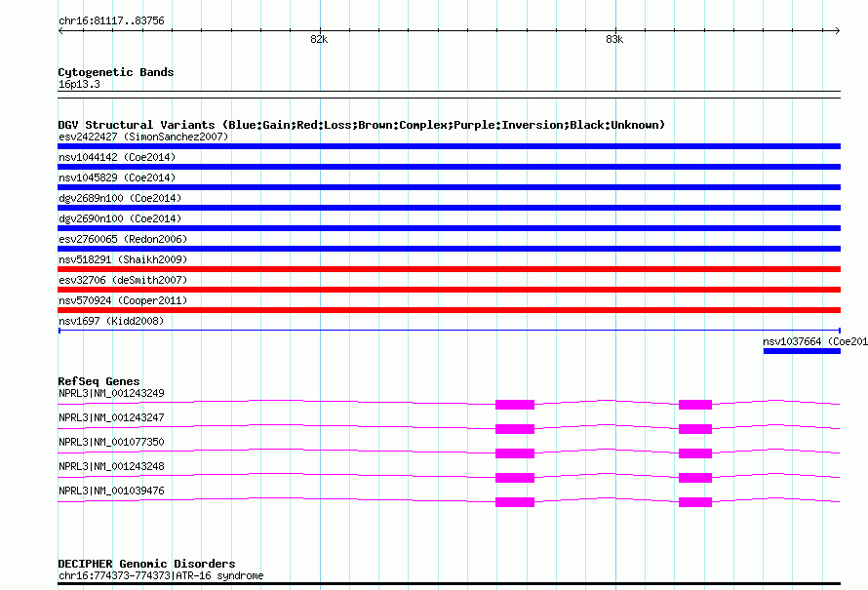Click the right exon block of NM_001077350

(695, 453)
